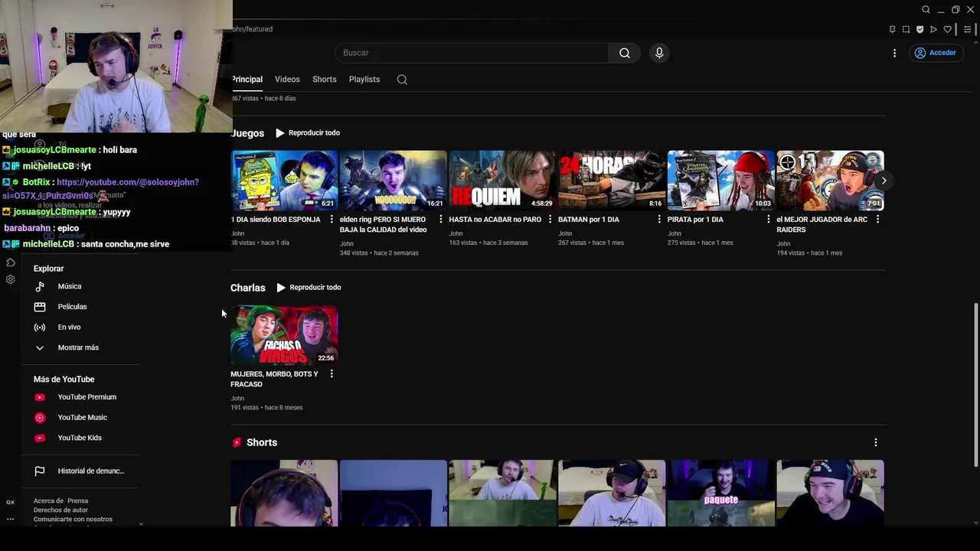Open the Short labeled paquete
This screenshot has height=551, width=980.
click(x=721, y=493)
